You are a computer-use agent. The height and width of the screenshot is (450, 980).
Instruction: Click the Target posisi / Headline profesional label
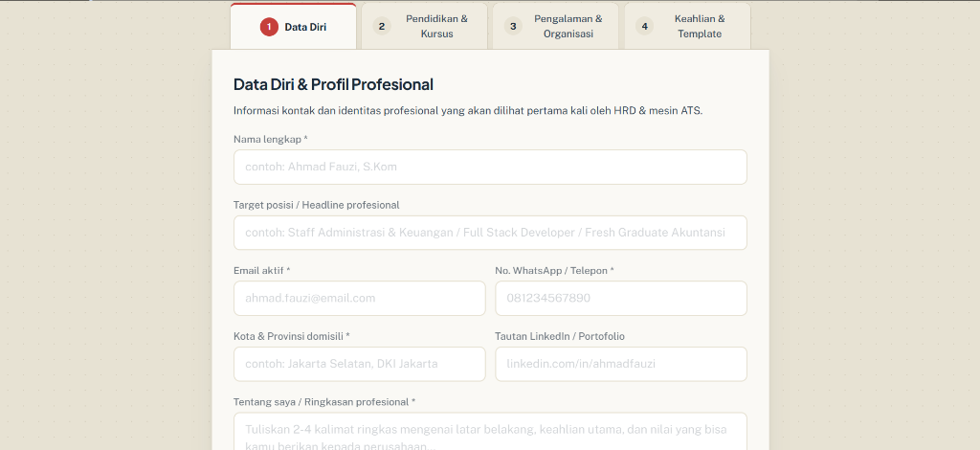coord(316,205)
